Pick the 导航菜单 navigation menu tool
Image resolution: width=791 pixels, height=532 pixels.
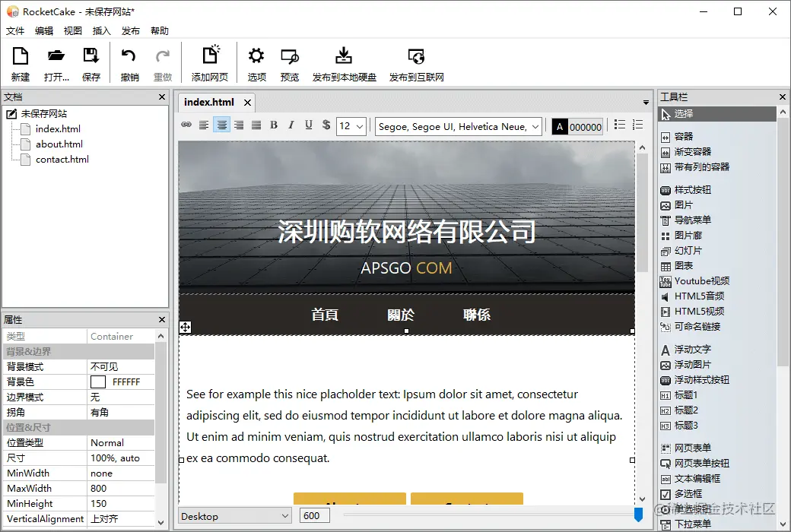692,220
